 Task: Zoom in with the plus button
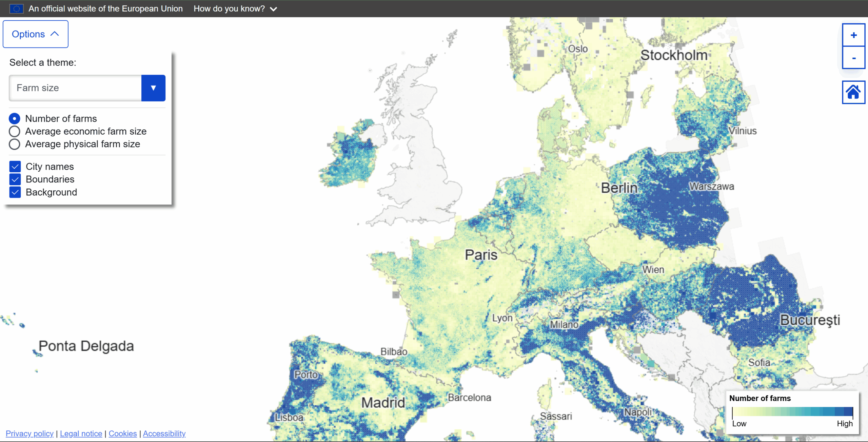click(x=853, y=35)
